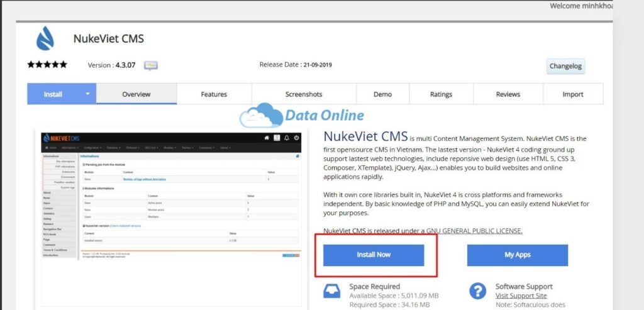
Task: Open the version notification envelope icon
Action: tap(151, 65)
